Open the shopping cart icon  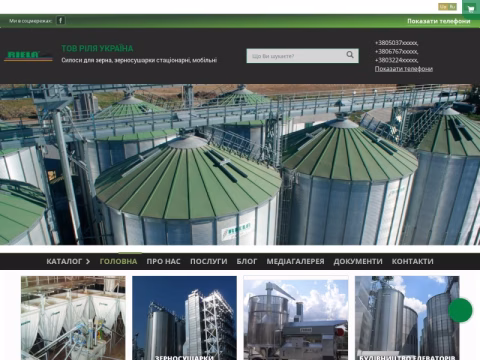(x=471, y=9)
